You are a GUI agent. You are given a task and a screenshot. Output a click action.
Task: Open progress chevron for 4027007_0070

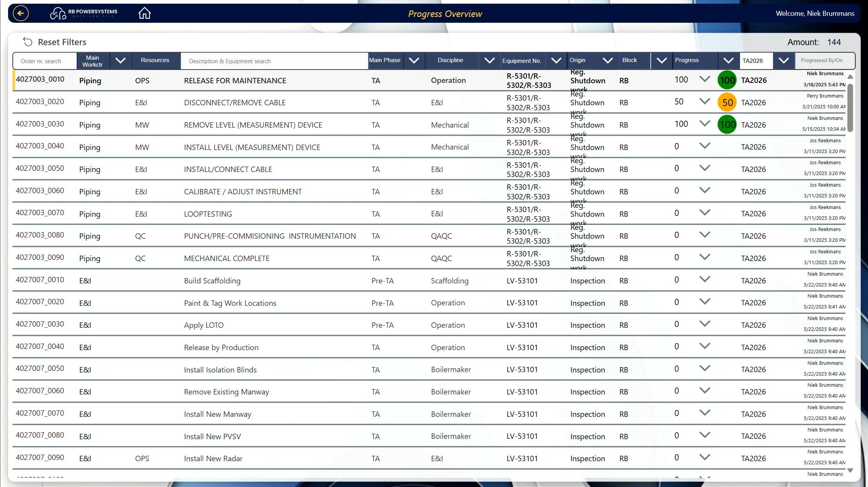[705, 413]
